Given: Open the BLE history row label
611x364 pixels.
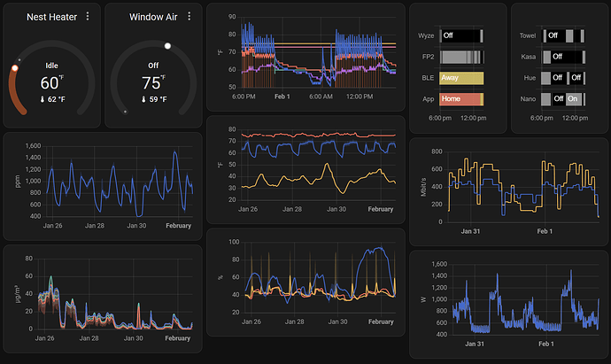Looking at the screenshot, I should click(x=428, y=78).
